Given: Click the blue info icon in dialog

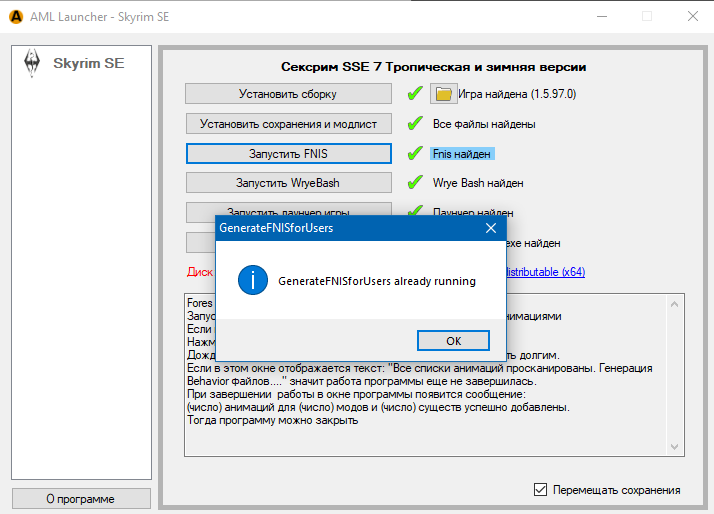Looking at the screenshot, I should [x=251, y=281].
